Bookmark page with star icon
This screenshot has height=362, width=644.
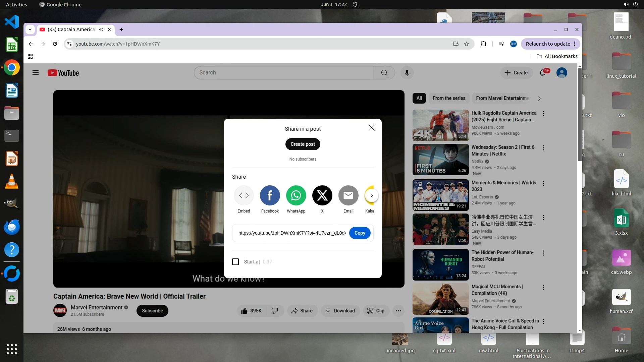467,44
